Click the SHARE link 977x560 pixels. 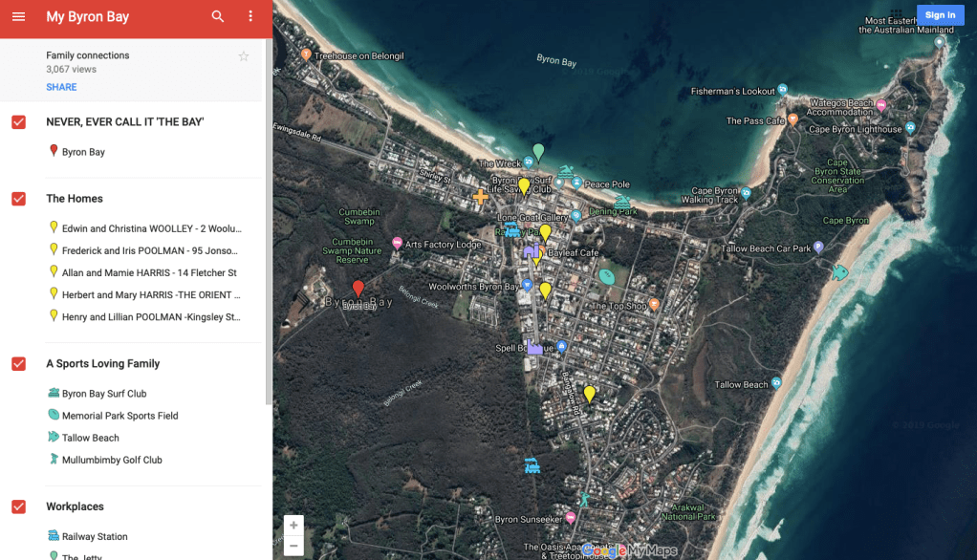click(x=61, y=87)
